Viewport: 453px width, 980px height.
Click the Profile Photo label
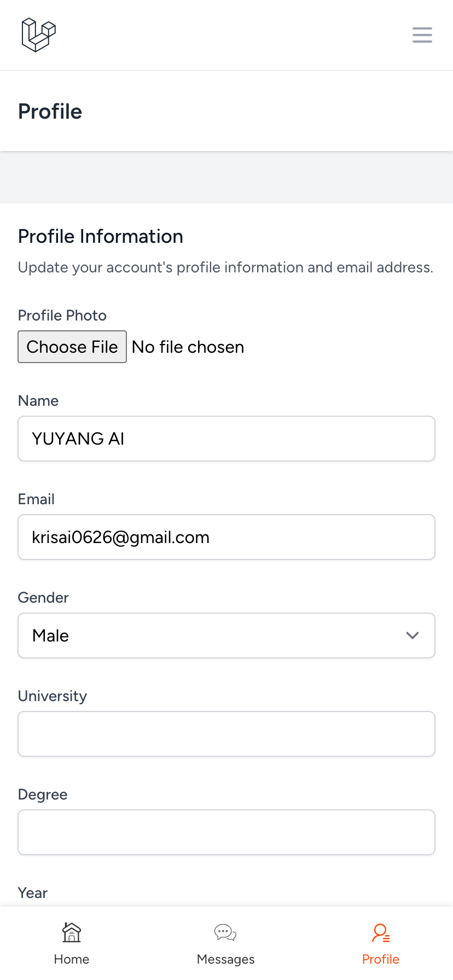tap(62, 316)
